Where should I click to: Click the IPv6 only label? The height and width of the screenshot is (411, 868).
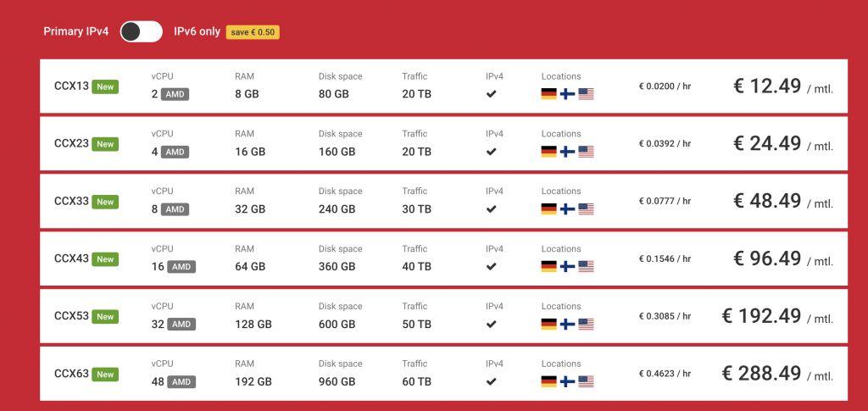[x=197, y=31]
